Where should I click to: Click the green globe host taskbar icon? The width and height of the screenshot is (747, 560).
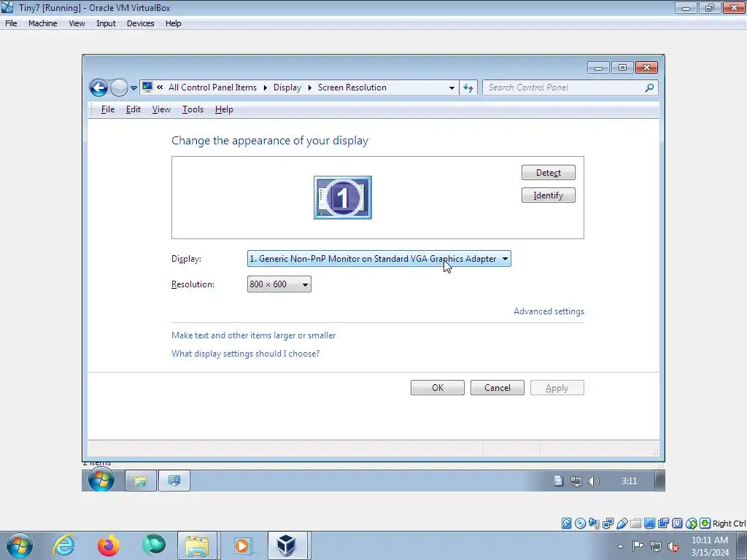[154, 545]
